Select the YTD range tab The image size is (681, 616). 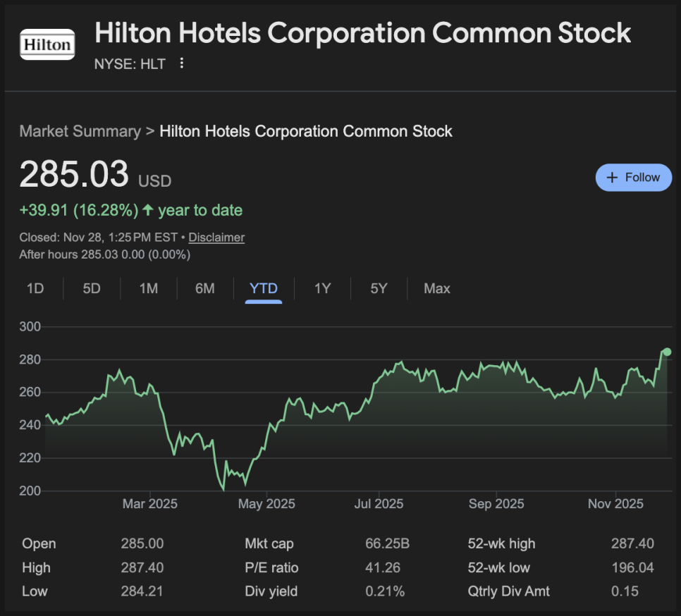coord(264,288)
